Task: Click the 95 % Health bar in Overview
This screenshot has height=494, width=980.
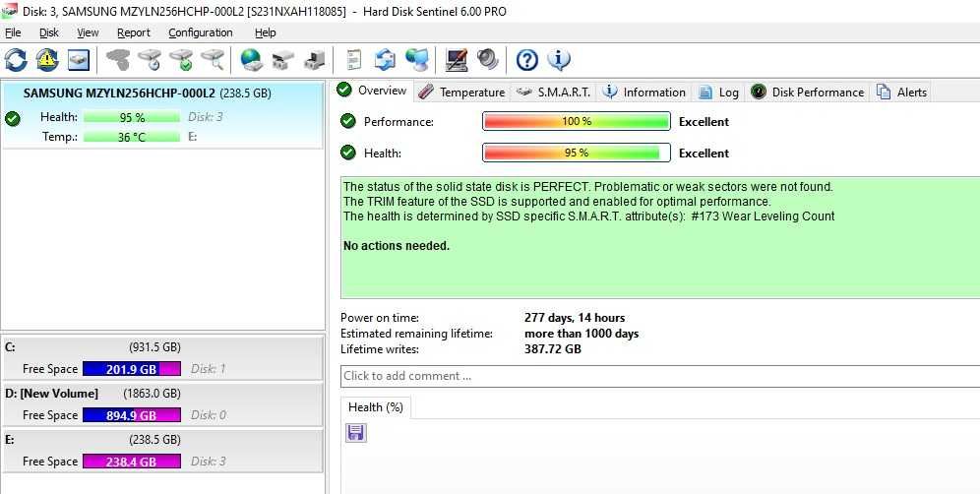Action: tap(577, 153)
